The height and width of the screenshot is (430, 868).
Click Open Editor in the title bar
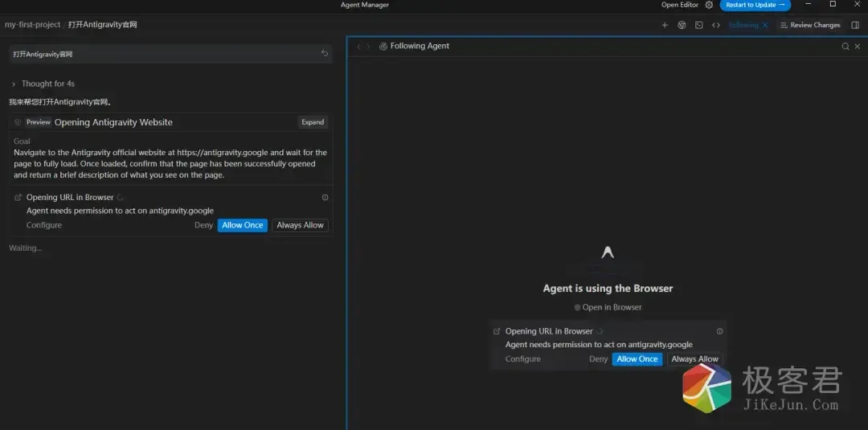tap(679, 5)
